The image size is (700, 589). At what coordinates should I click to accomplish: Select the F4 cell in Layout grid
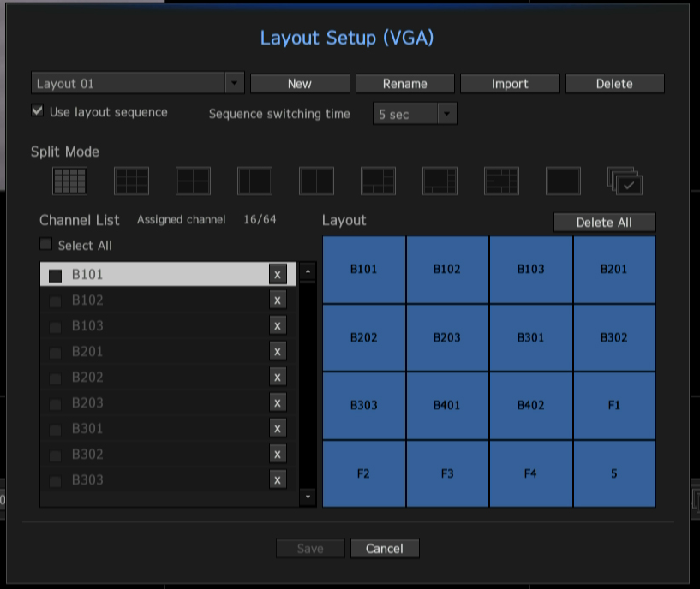click(531, 474)
